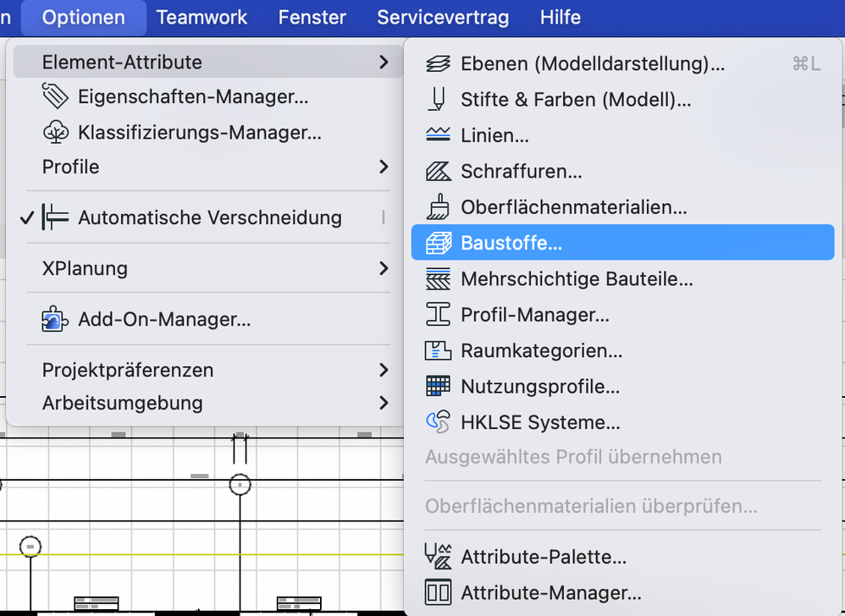Click the HKLSE Systeme icon
This screenshot has width=845, height=616.
(x=438, y=421)
